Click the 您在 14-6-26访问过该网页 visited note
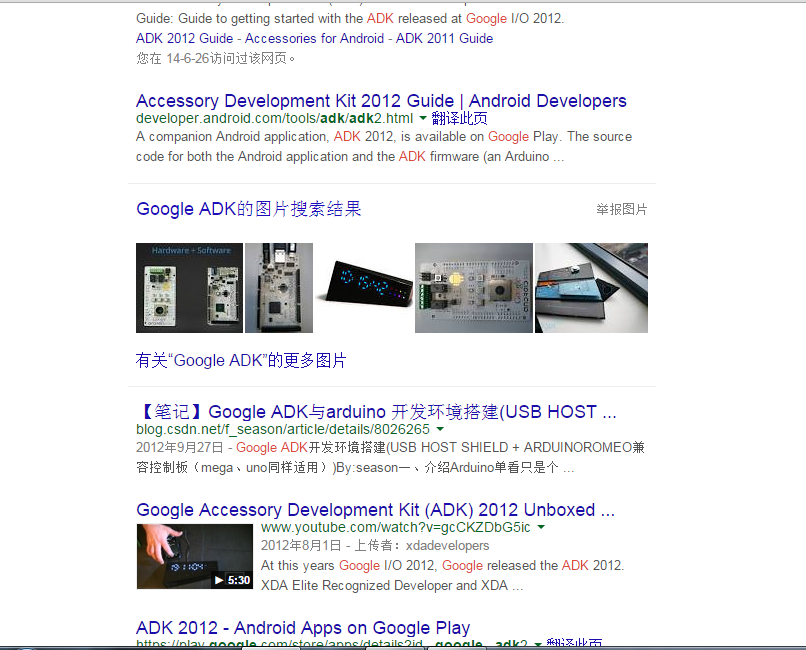The height and width of the screenshot is (650, 806). [216, 59]
